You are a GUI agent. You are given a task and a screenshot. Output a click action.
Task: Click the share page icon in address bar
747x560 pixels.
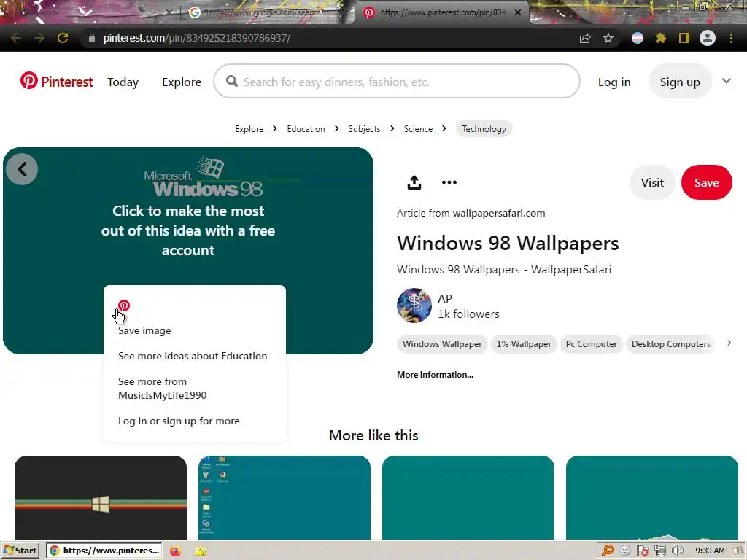585,38
